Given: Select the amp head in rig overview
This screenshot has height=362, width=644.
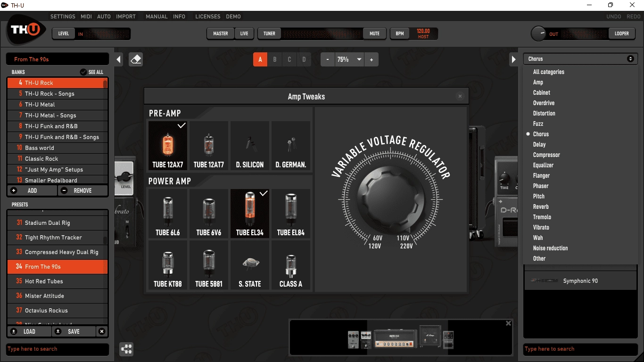Looking at the screenshot, I should (396, 339).
